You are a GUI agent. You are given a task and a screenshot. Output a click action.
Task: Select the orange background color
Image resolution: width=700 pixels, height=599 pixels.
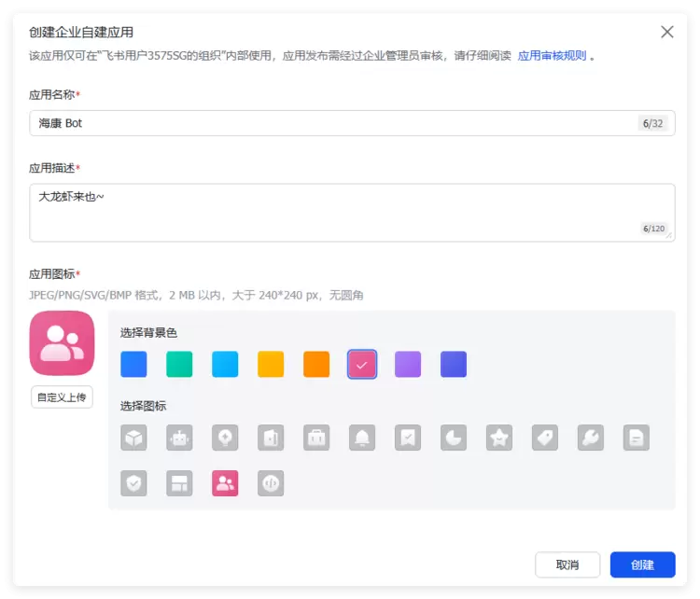coord(316,364)
